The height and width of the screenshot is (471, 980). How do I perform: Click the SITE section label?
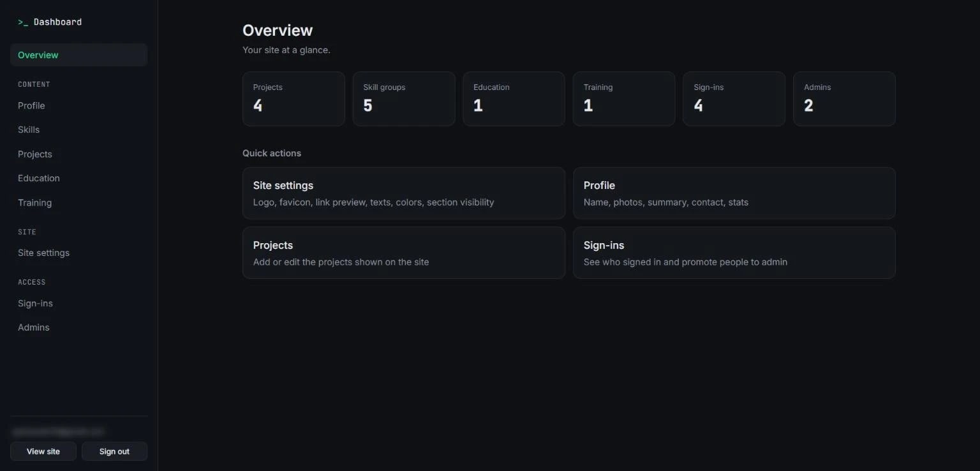27,232
